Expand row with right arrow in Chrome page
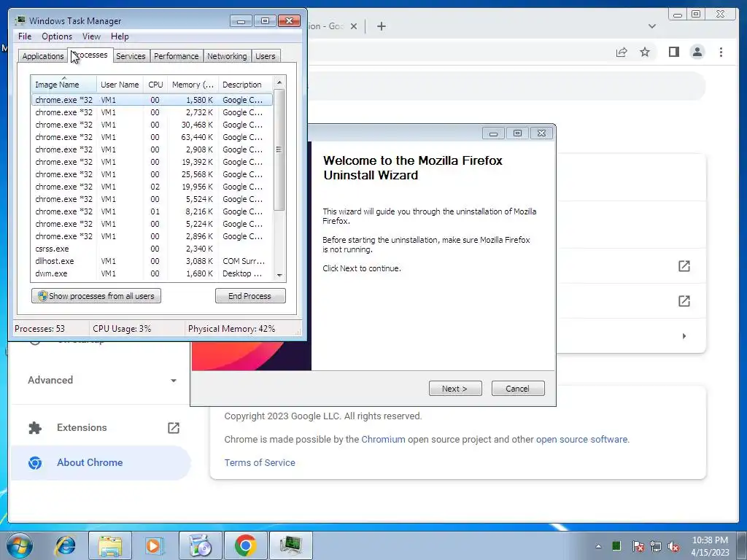Viewport: 747px width, 560px height. [684, 335]
